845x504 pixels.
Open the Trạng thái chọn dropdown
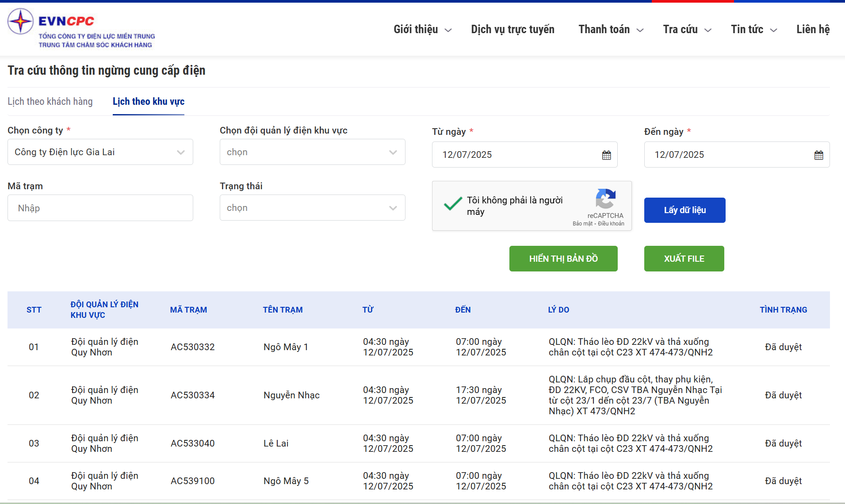point(312,207)
